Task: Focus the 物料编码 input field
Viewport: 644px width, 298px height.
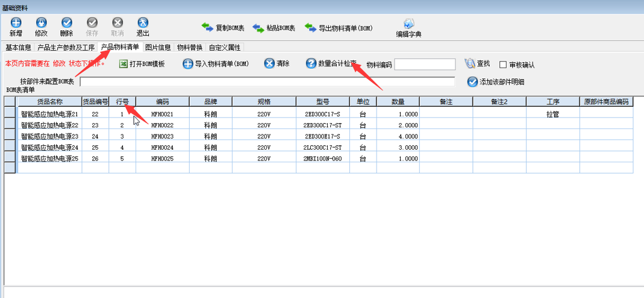Action: (425, 65)
